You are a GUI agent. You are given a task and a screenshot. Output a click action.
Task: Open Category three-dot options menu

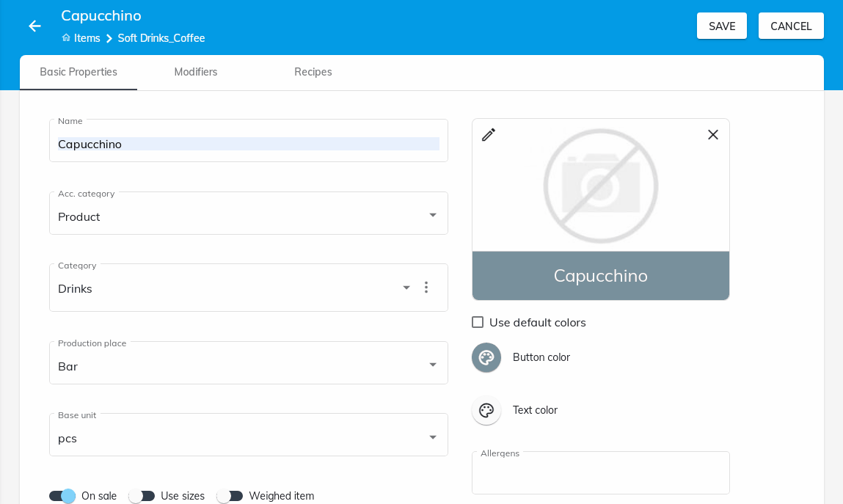pos(426,288)
